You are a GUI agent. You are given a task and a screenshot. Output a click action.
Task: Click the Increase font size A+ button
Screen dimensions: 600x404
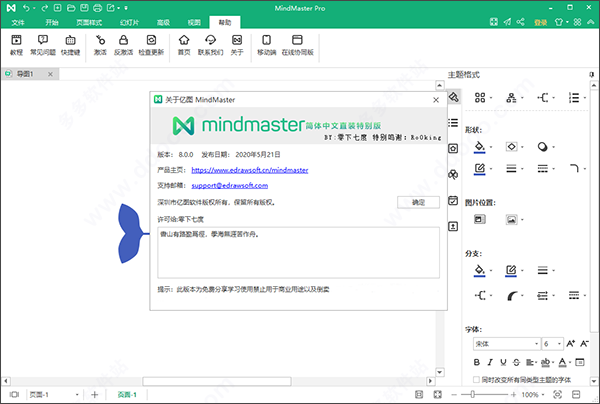(x=571, y=344)
